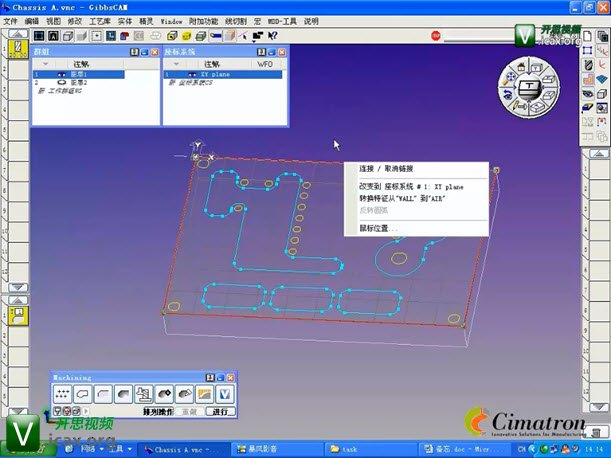Click the fourth icon in Machining palette
This screenshot has height=458, width=611.
tap(122, 393)
